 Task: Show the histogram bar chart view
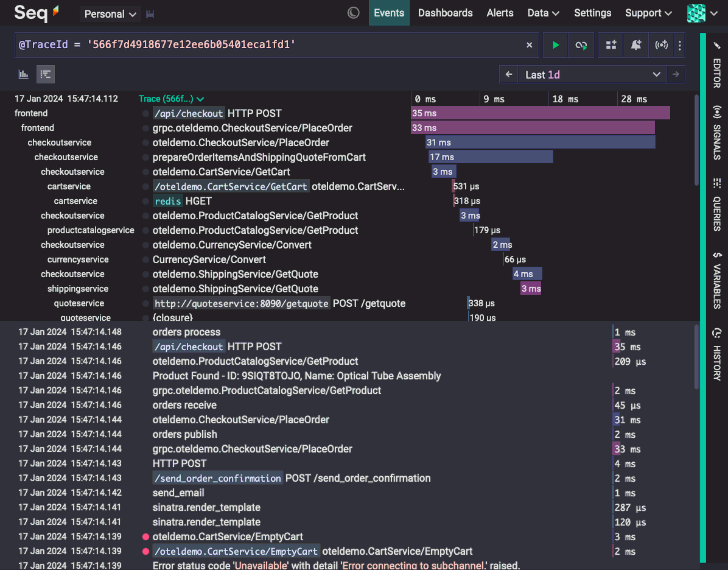tap(23, 74)
